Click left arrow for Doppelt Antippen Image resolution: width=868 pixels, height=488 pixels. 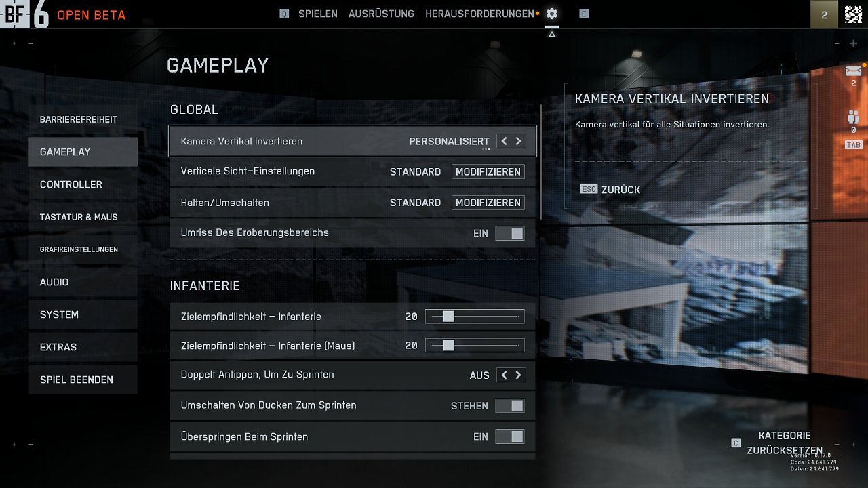pyautogui.click(x=504, y=375)
